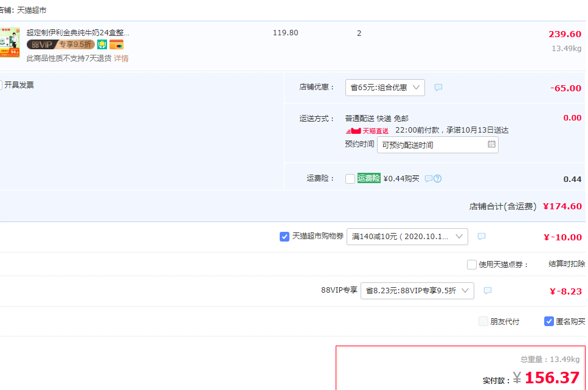The width and height of the screenshot is (588, 390).
Task: Open 详情 link for 7天退货 notice
Action: [121, 58]
